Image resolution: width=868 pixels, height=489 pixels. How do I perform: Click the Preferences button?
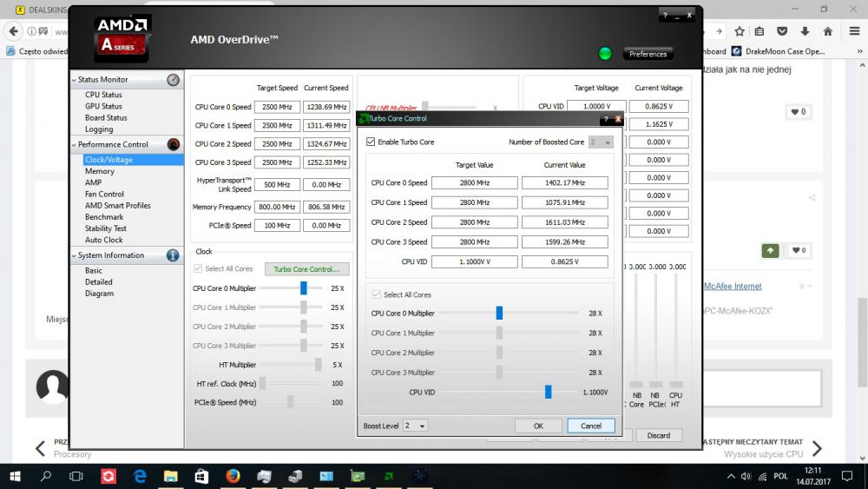[x=648, y=54]
